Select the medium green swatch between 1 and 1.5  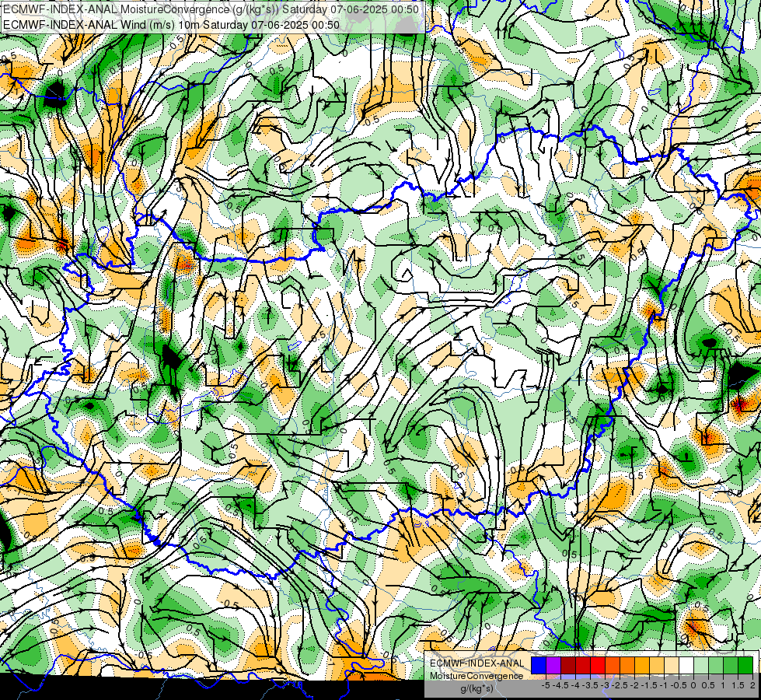pos(731,665)
